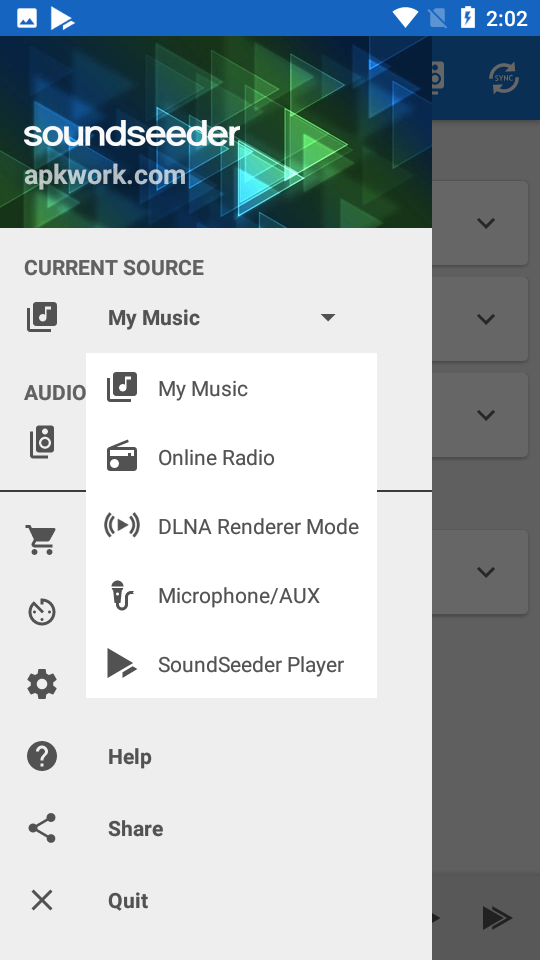Expand the fourth card chevron behind drawer
Image resolution: width=540 pixels, height=960 pixels.
click(x=486, y=572)
